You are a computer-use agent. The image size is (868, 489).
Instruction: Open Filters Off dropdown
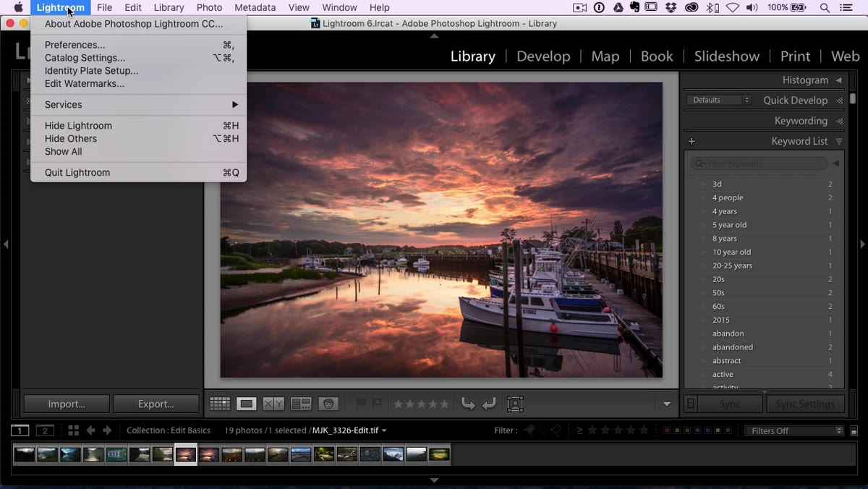[x=794, y=430]
